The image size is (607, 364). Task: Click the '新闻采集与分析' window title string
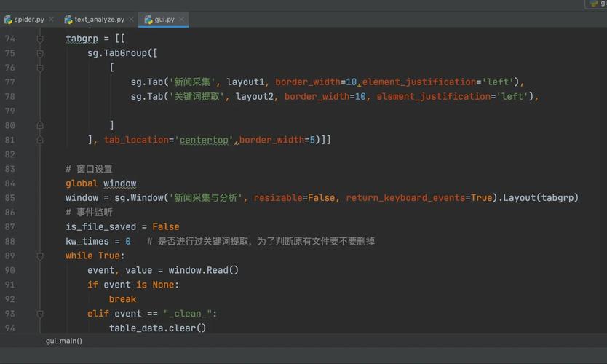point(205,198)
